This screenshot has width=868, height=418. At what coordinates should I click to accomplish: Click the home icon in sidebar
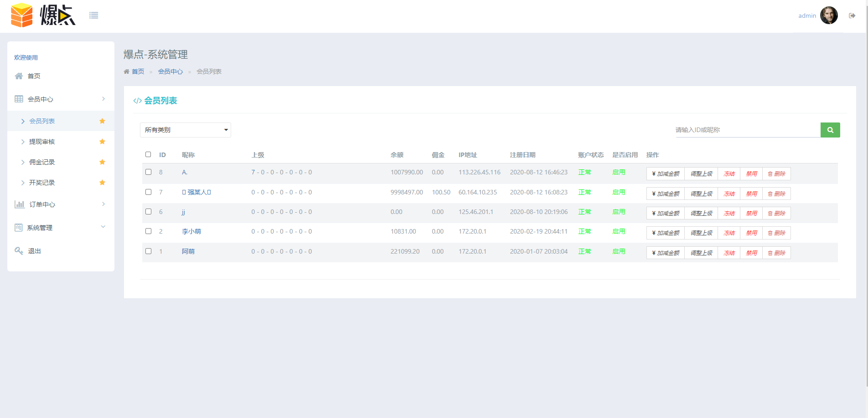(x=19, y=76)
